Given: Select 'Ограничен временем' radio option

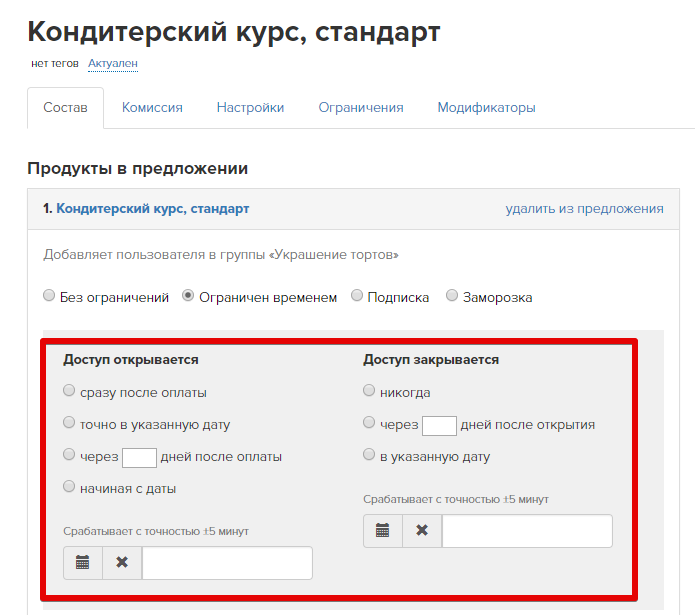Looking at the screenshot, I should [188, 296].
